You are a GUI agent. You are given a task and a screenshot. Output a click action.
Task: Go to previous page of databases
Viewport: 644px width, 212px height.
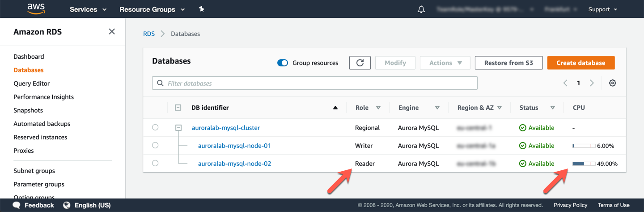565,83
